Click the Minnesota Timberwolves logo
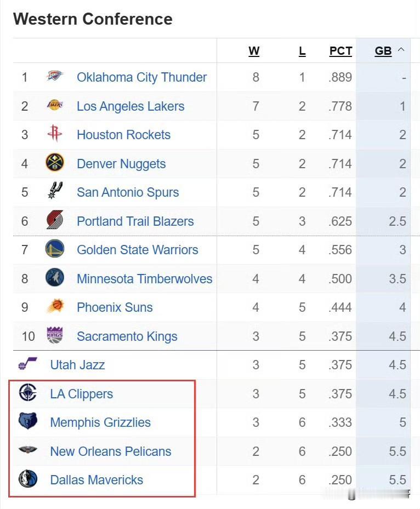420x509 pixels. [55, 277]
